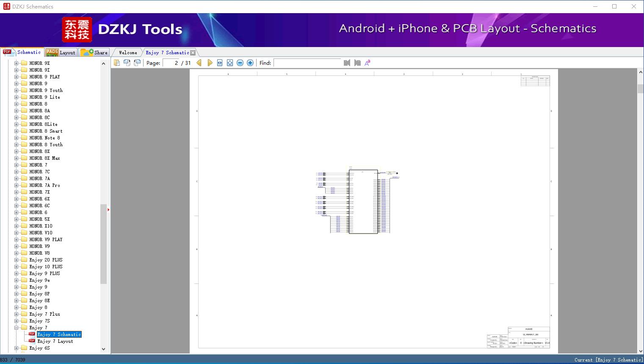The width and height of the screenshot is (644, 364).
Task: Click the fit width icon
Action: [x=220, y=63]
